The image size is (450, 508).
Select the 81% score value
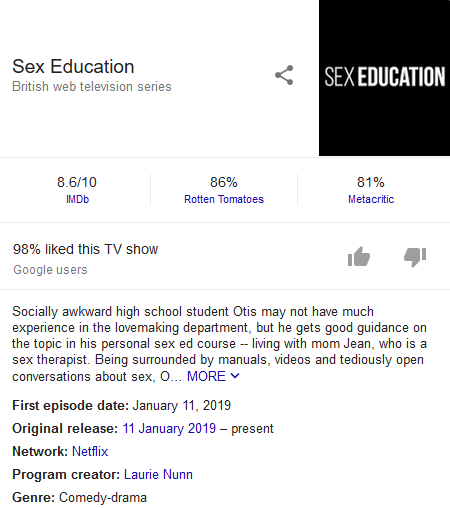pyautogui.click(x=371, y=182)
